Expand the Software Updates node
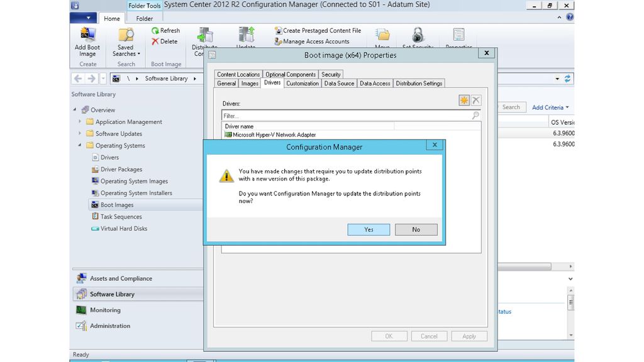The height and width of the screenshot is (362, 644). [x=80, y=133]
